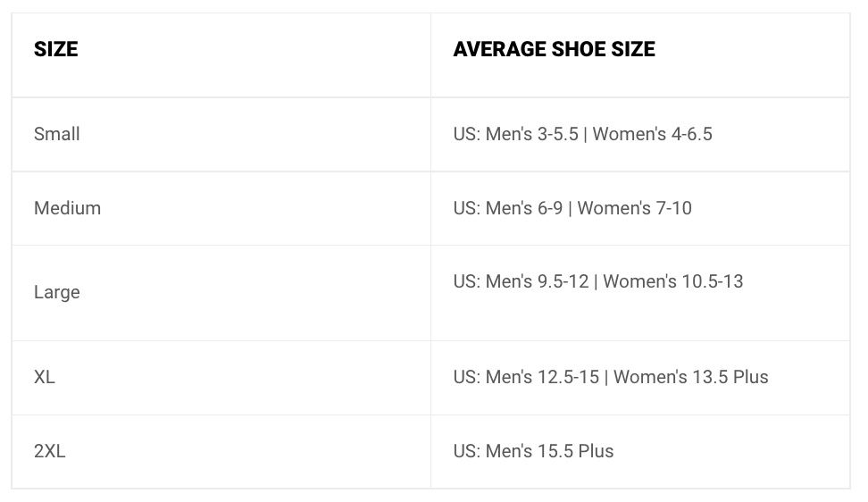
Task: Click the Men's 3-5.5 shoe size text
Action: pos(532,134)
